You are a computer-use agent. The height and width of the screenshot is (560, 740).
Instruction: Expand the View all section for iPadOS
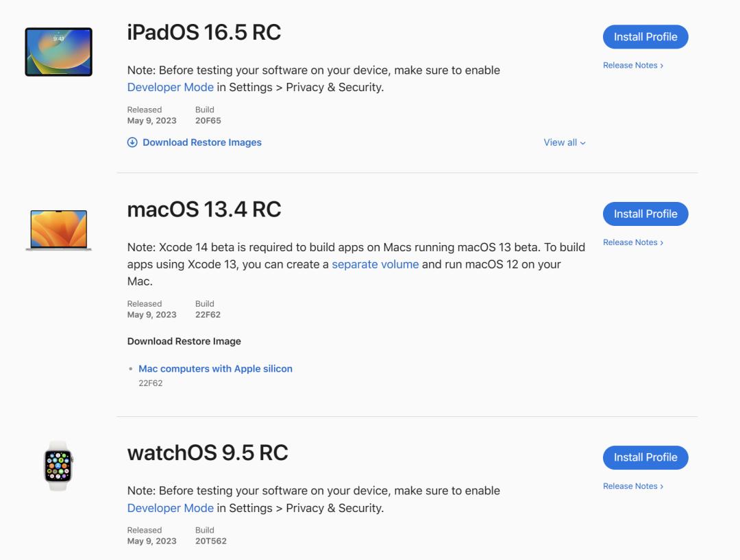tap(563, 142)
